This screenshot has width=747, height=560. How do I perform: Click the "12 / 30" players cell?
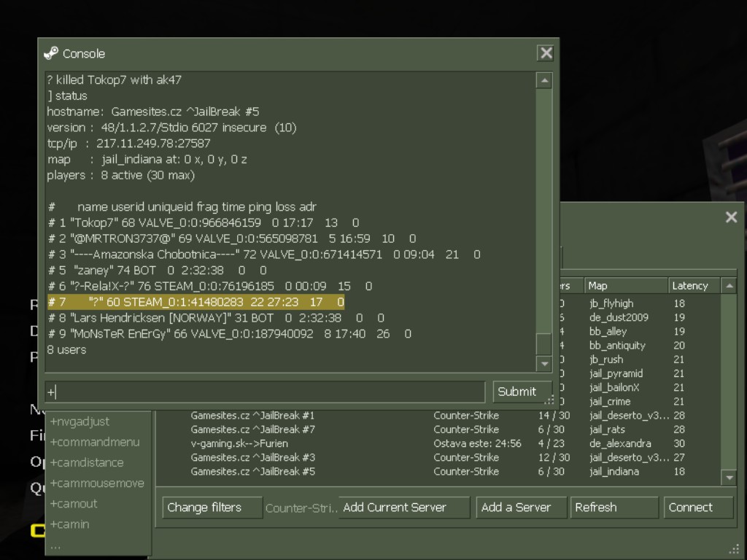pyautogui.click(x=554, y=458)
